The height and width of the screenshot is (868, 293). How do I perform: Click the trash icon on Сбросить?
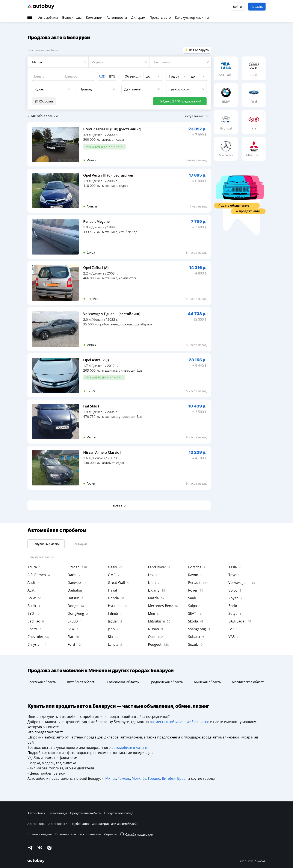coord(36,101)
